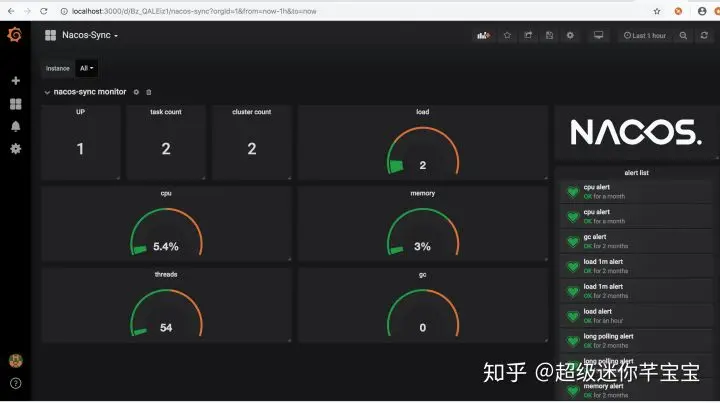Click the Save dashboard icon
The height and width of the screenshot is (403, 720).
coord(549,35)
